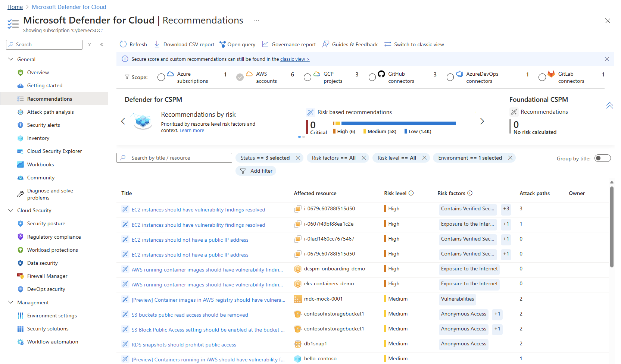Screen dimensions: 621x364
Task: Click the Firewall Manager icon
Action: [21, 276]
